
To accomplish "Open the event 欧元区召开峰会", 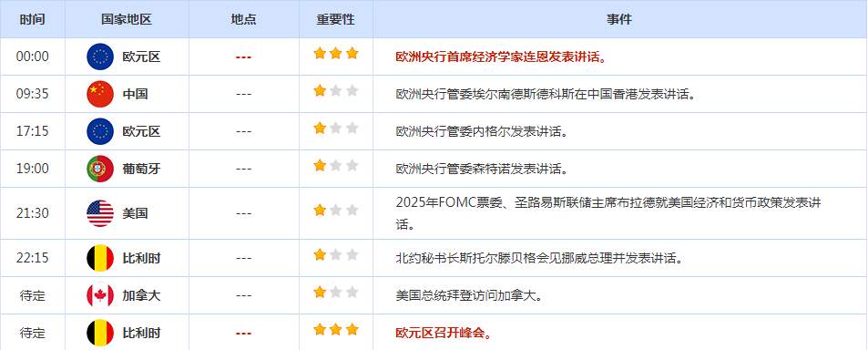I will [444, 334].
